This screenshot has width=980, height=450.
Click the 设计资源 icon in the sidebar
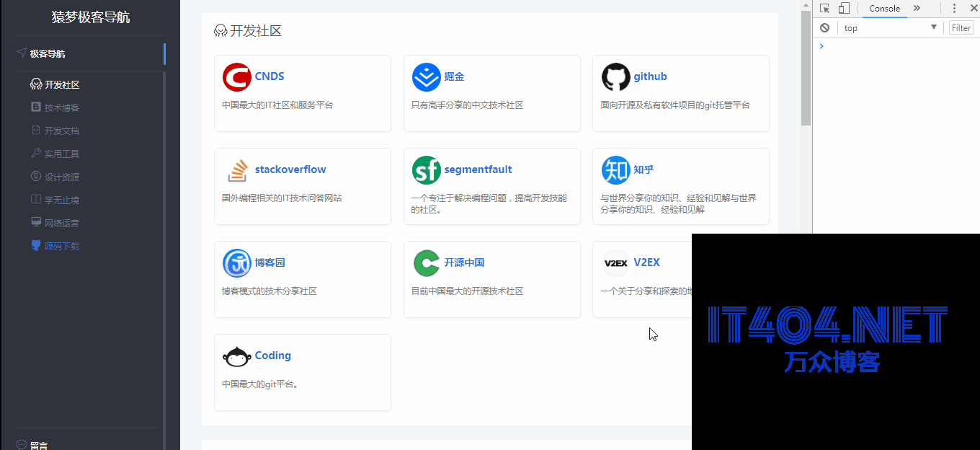(x=36, y=177)
